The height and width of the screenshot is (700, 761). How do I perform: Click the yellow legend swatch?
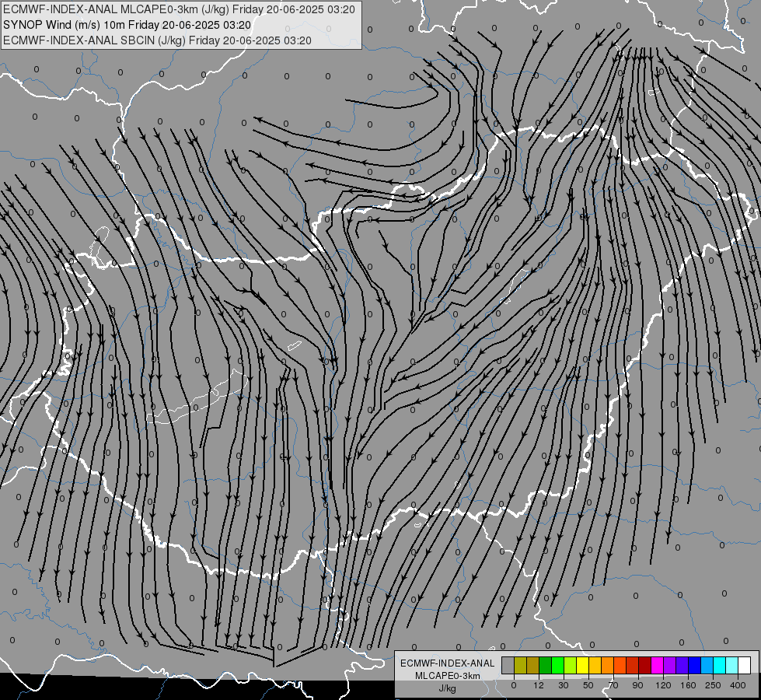pyautogui.click(x=583, y=665)
